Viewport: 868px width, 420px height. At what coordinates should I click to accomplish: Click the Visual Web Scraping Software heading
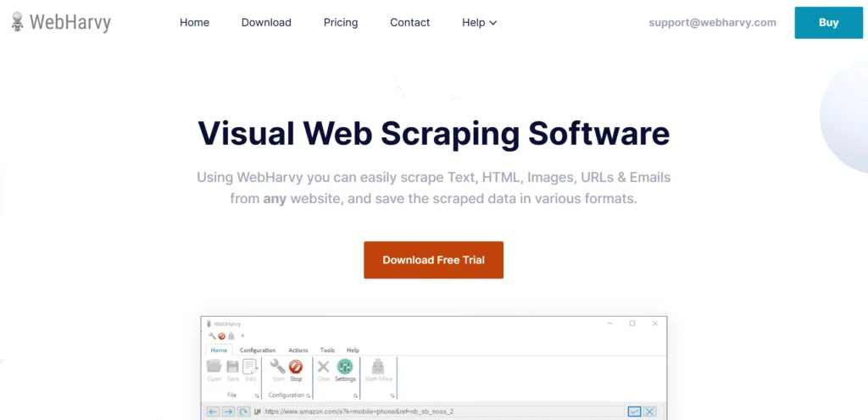[433, 133]
